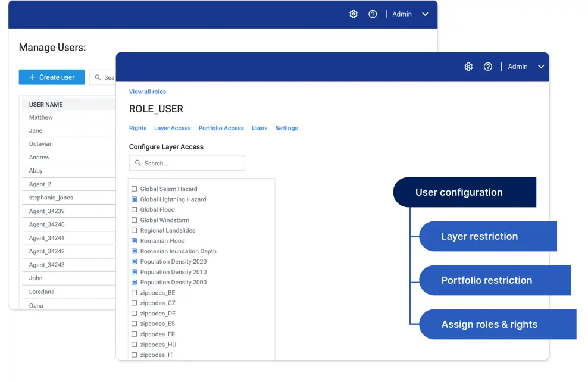Select user Abby in the list
This screenshot has height=382, width=588.
pos(69,171)
